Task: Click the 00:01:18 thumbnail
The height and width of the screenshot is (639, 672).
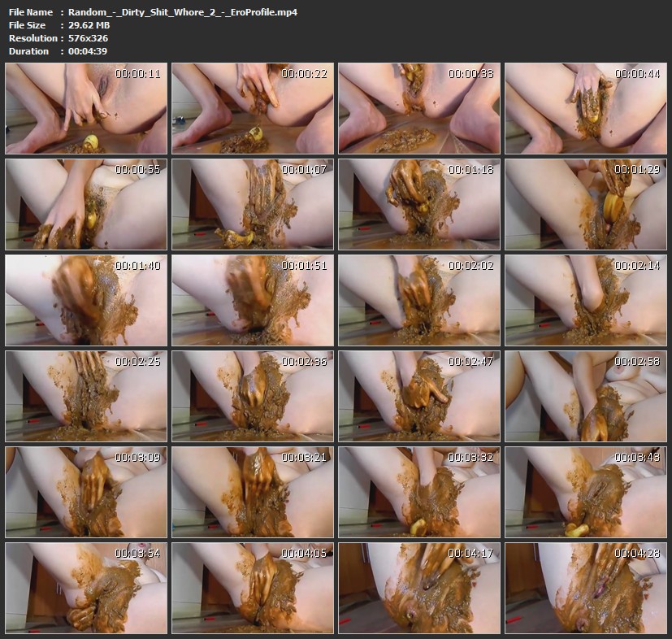Action: (x=418, y=204)
